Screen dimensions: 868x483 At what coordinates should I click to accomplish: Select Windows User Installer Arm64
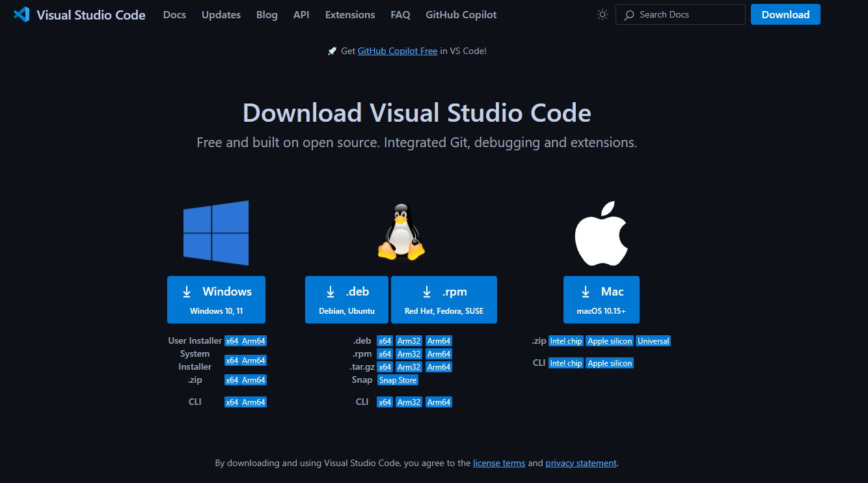pyautogui.click(x=254, y=341)
